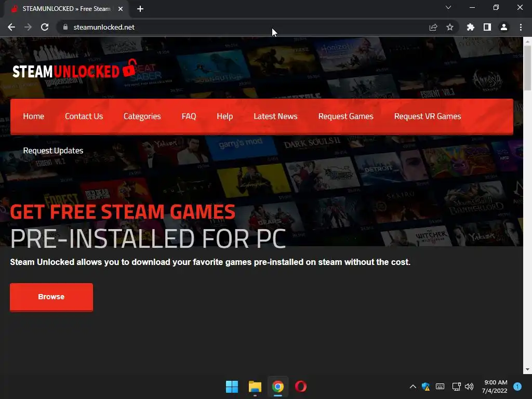
Task: Show hidden tray icons chevron
Action: (x=413, y=387)
